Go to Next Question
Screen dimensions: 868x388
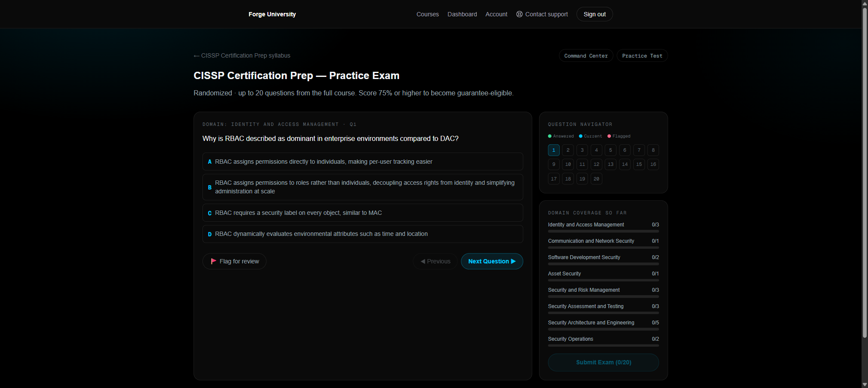492,261
